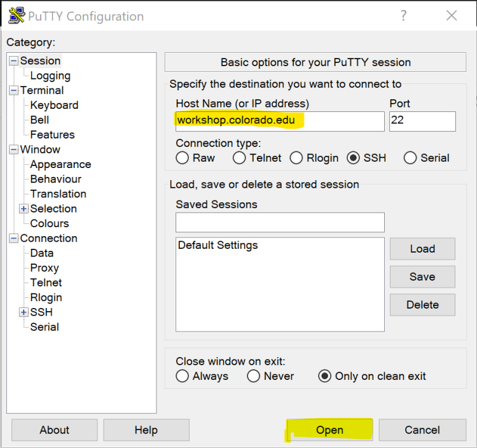Collapse the Window category tree node
The width and height of the screenshot is (477, 448).
[x=13, y=150]
